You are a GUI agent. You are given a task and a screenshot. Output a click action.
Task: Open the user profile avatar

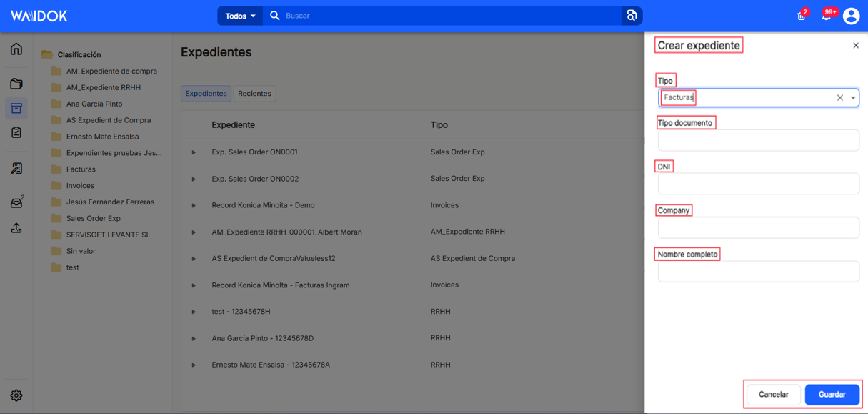coord(851,16)
